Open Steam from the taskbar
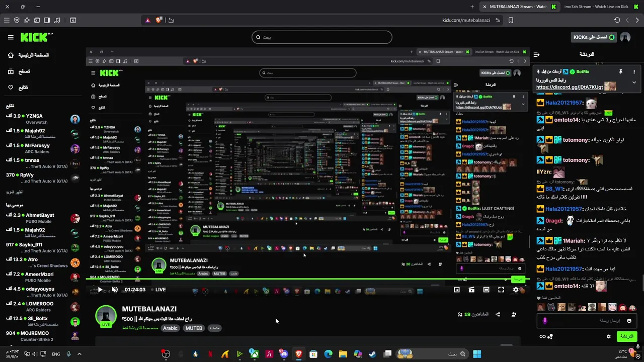Image resolution: width=644 pixels, height=362 pixels. [372, 354]
